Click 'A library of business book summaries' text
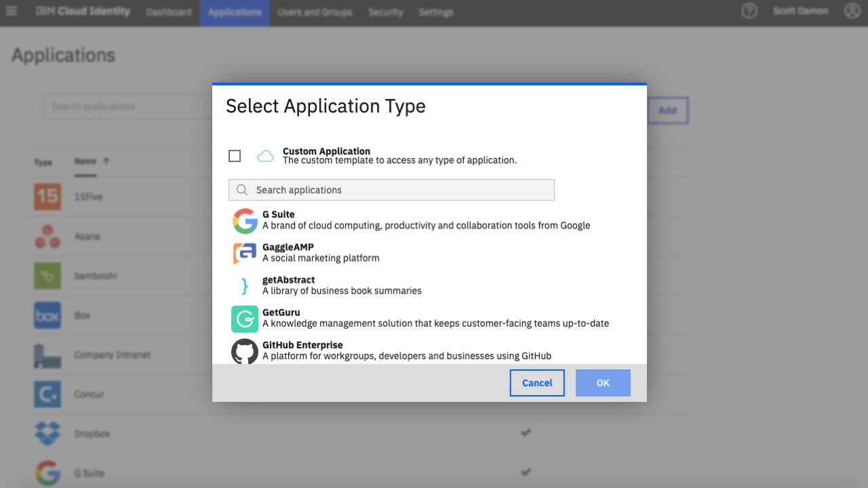This screenshot has height=488, width=868. (x=342, y=291)
